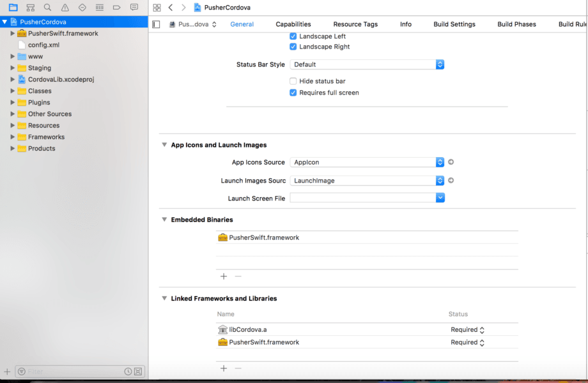Viewport: 588px width, 383px height.
Task: Open the Find navigator search icon
Action: click(47, 8)
